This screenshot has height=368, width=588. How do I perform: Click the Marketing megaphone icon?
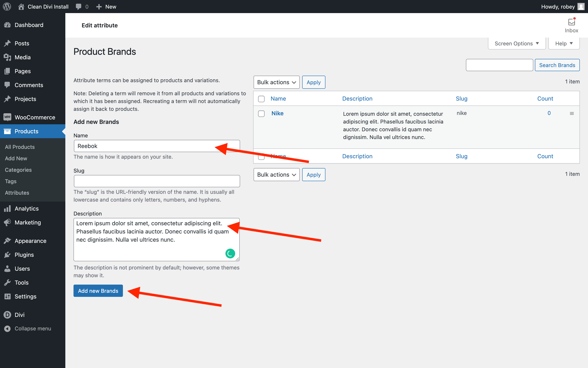[8, 222]
